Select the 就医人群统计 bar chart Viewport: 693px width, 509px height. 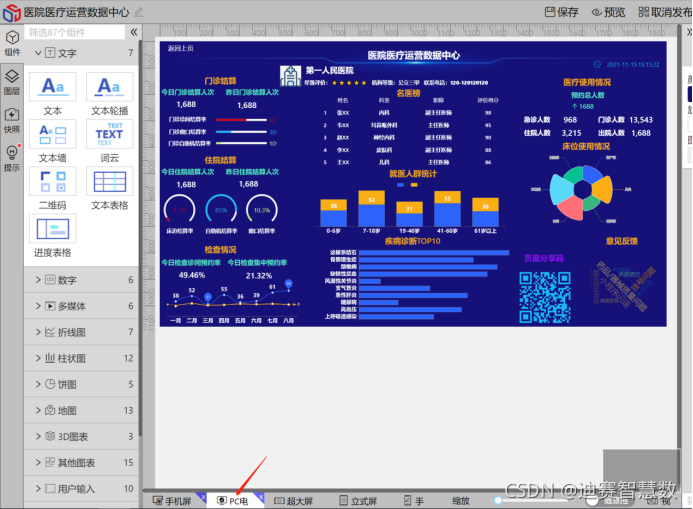click(x=409, y=208)
